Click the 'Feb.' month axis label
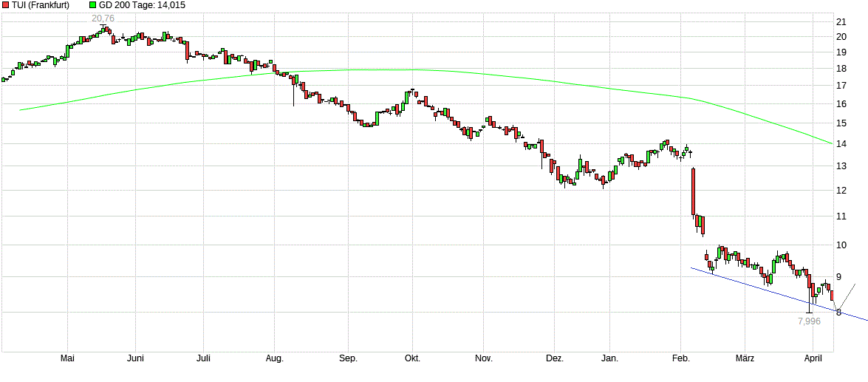Screen dimensions: 868x382 681,359
